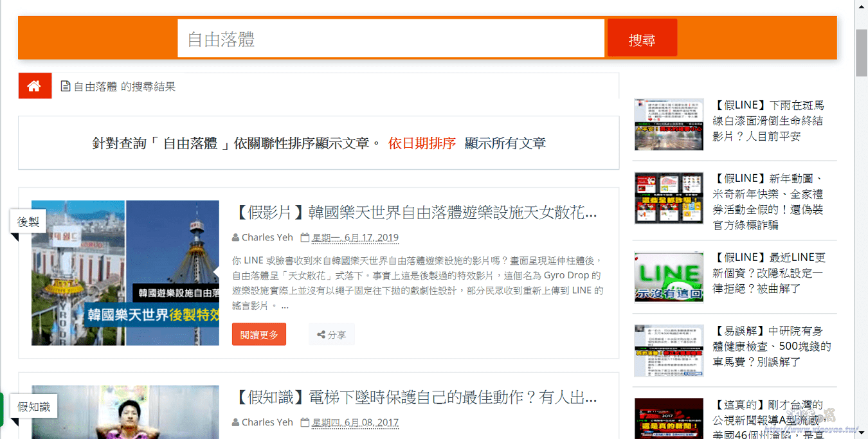This screenshot has height=439, width=868.
Task: Click the 後製 category tag
Action: [x=28, y=222]
